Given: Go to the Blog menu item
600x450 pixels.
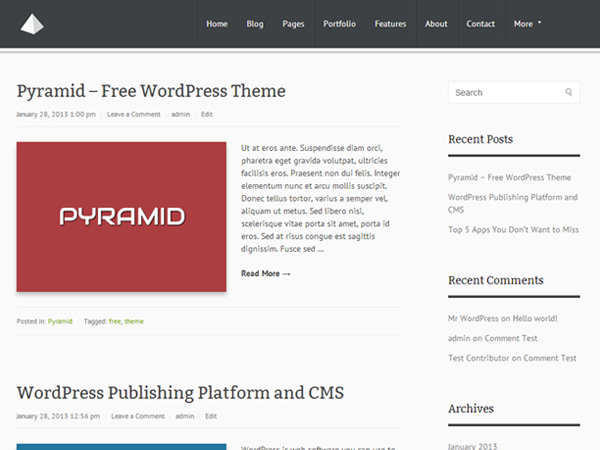Looking at the screenshot, I should pos(255,24).
